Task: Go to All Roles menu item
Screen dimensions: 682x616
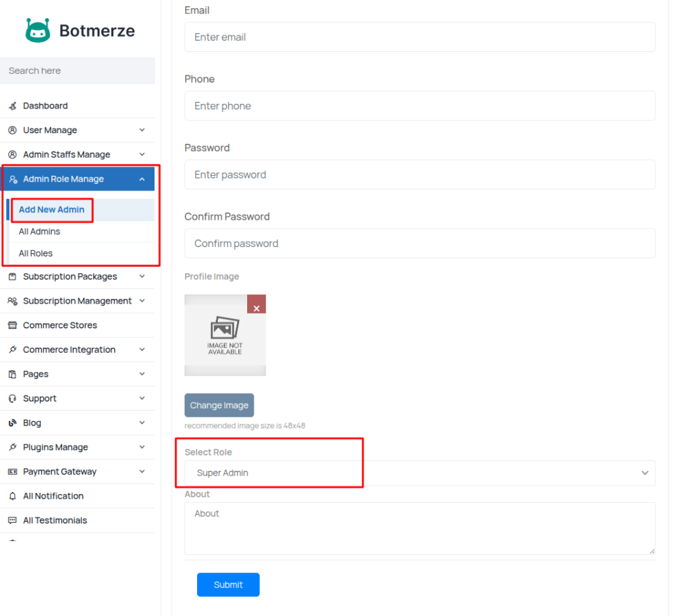Action: [35, 254]
